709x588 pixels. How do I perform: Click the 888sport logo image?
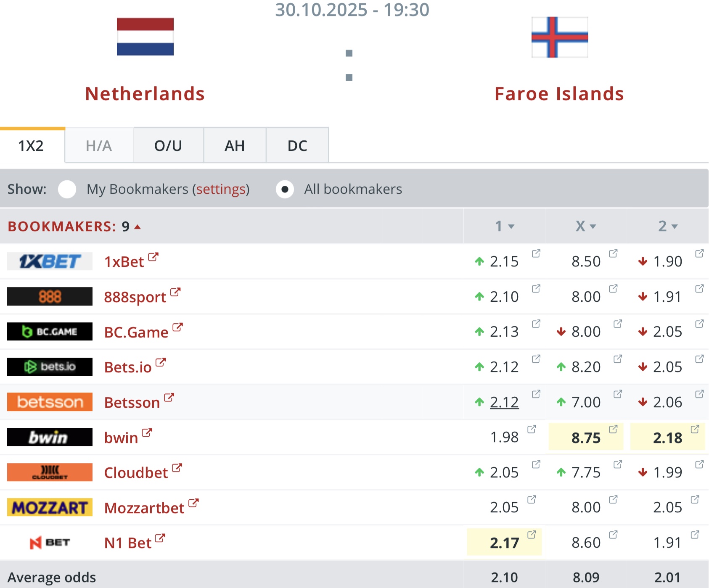[x=50, y=297]
